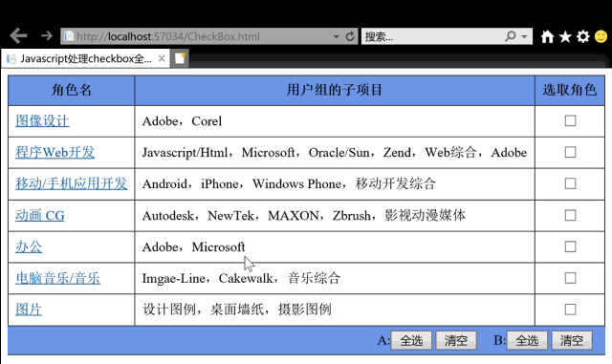Tick the 动画 CG row checkbox
This screenshot has height=364, width=612.
pyautogui.click(x=570, y=215)
